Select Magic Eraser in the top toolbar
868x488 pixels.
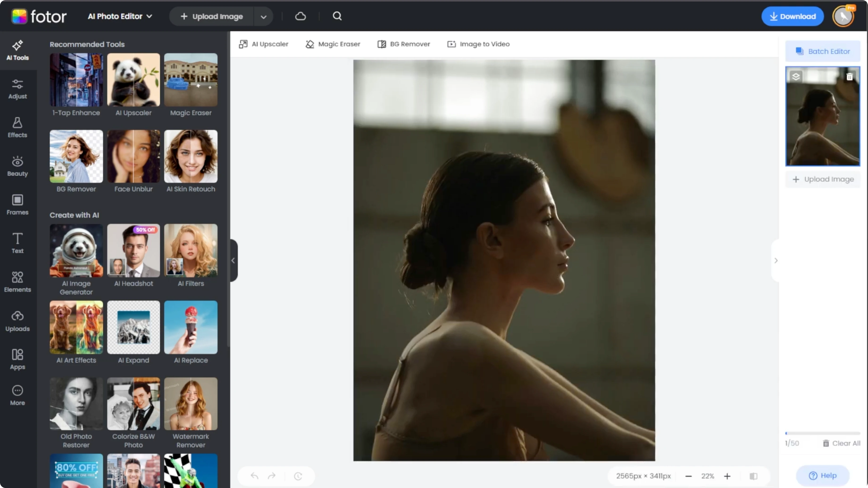333,44
